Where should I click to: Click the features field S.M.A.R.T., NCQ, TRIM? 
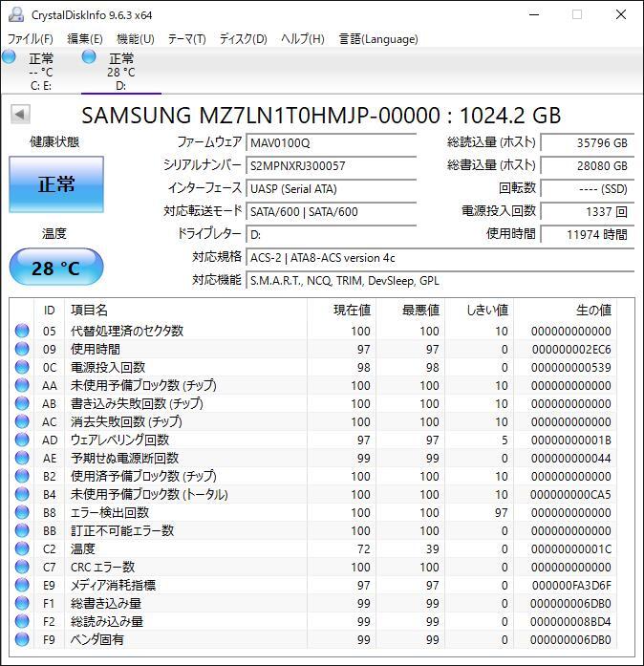(440, 281)
